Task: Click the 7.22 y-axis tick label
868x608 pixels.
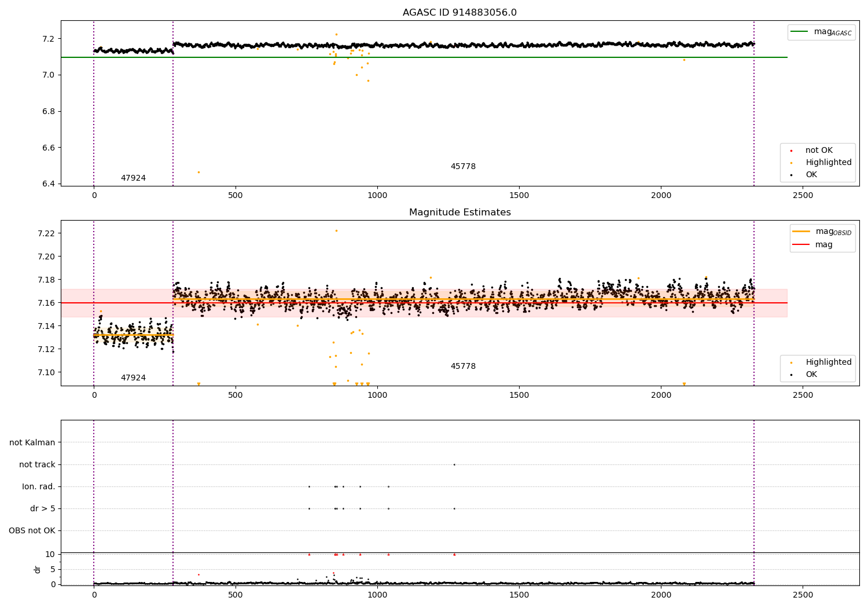Action: 46,233
